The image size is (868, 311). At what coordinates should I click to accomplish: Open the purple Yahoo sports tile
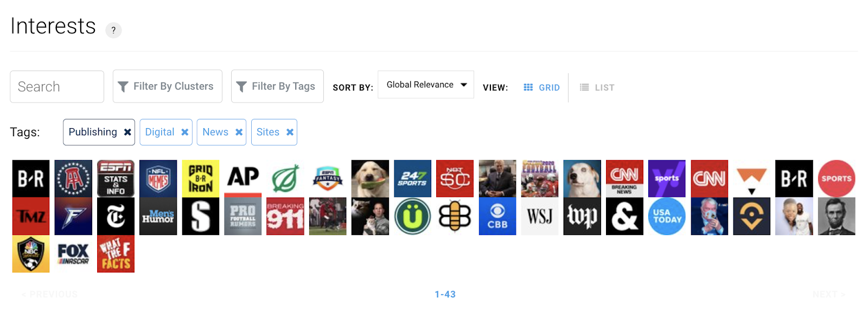(667, 179)
